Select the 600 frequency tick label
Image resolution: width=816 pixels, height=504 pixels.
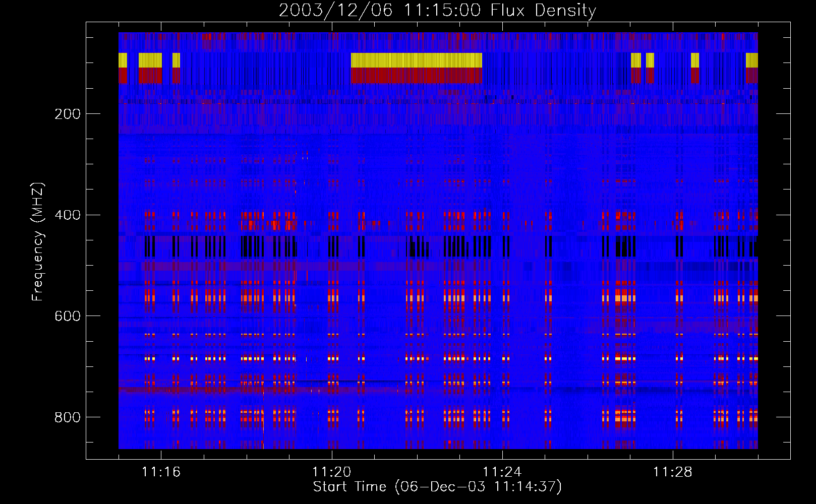(68, 316)
